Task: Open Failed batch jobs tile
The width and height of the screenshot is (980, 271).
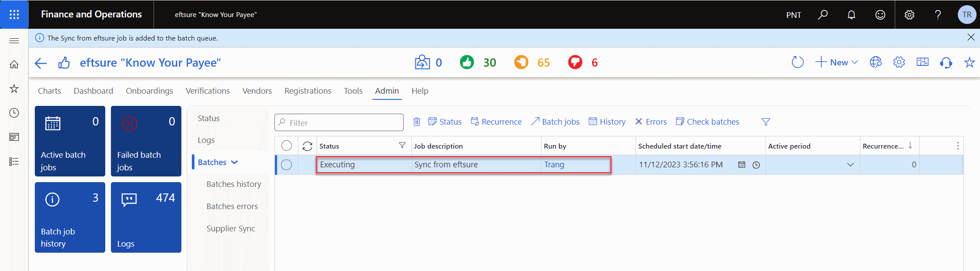Action: [x=146, y=141]
